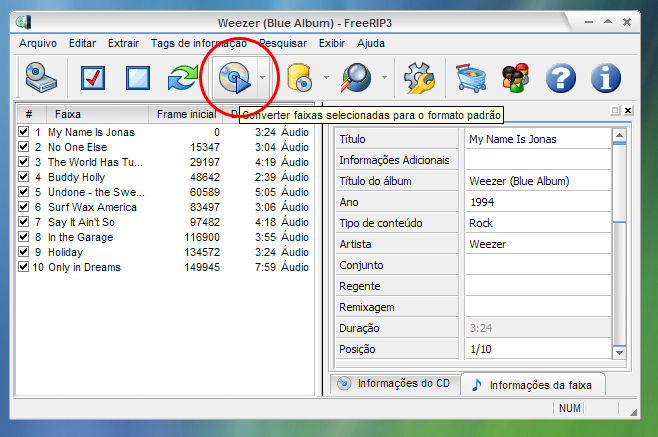Close the track info panel with X
Viewport: 658px width, 437px height.
pyautogui.click(x=628, y=110)
